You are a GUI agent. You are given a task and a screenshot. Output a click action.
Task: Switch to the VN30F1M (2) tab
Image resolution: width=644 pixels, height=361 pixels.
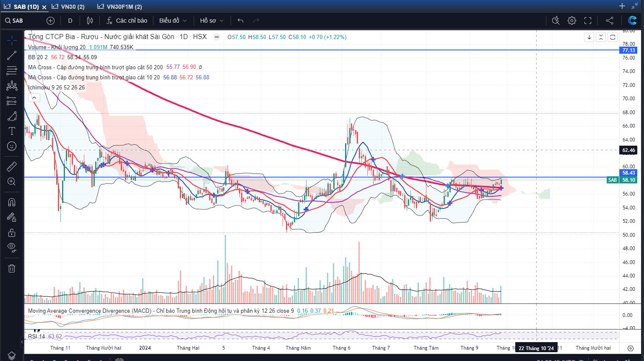120,7
